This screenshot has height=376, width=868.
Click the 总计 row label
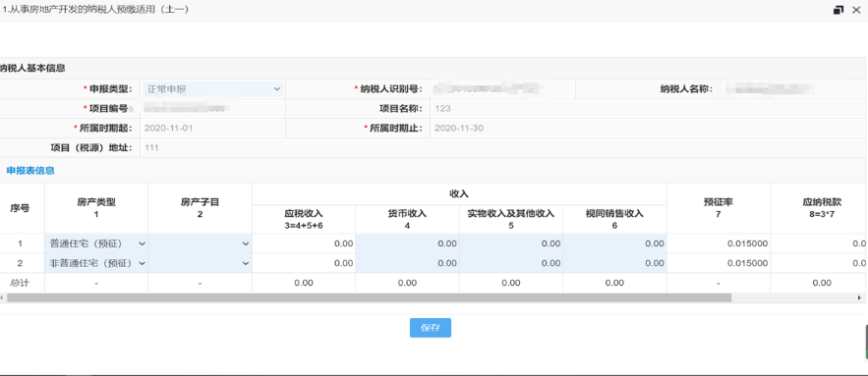pyautogui.click(x=20, y=283)
